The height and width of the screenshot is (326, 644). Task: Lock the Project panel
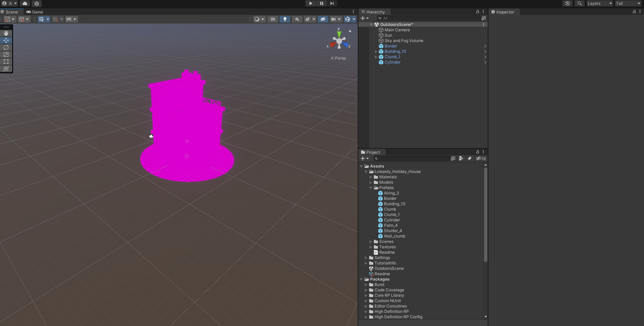(x=478, y=152)
